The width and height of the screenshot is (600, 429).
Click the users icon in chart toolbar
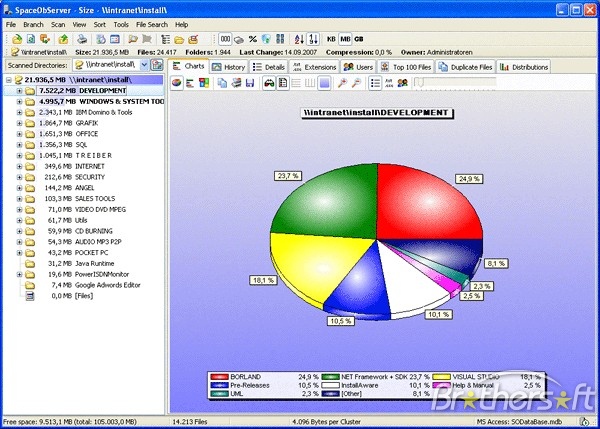click(x=403, y=83)
